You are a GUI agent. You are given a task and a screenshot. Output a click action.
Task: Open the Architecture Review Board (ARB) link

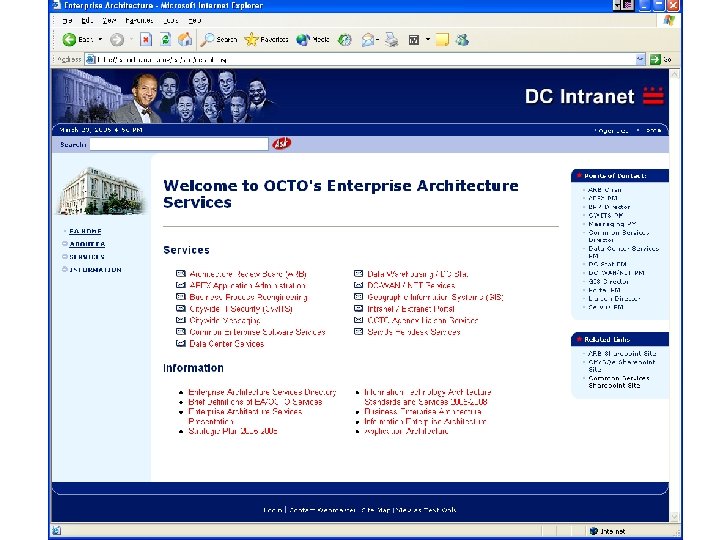click(x=248, y=274)
